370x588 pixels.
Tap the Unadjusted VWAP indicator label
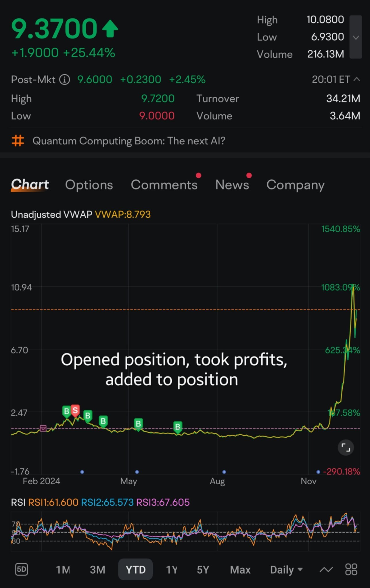pyautogui.click(x=52, y=214)
